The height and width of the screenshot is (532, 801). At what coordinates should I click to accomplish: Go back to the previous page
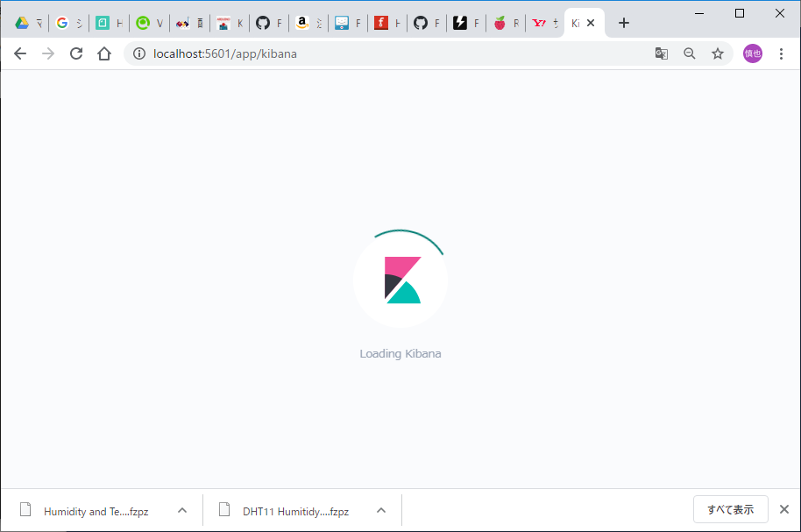click(x=20, y=53)
